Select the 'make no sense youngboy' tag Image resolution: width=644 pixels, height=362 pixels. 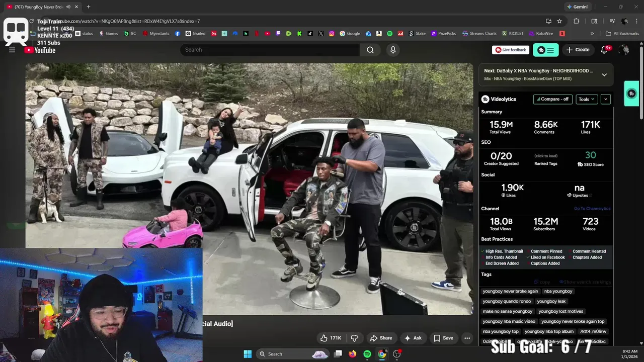click(x=507, y=311)
